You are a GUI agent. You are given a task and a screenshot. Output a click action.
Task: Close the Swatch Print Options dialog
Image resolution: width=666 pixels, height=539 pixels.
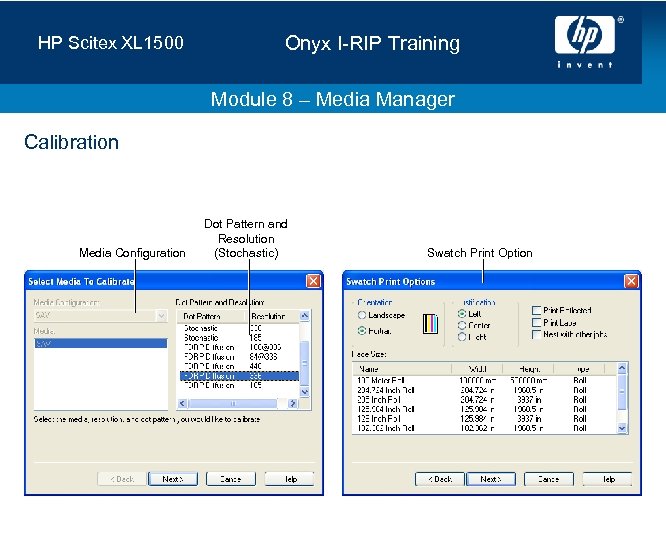[x=631, y=281]
